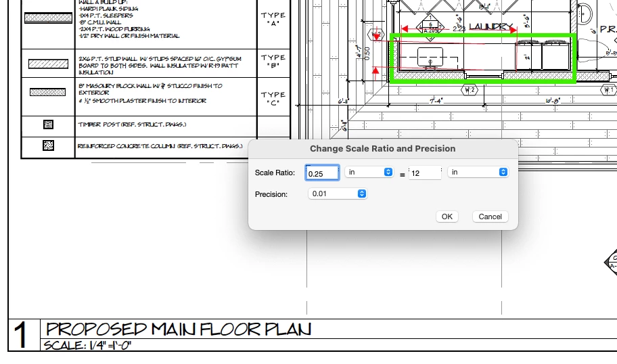Click the timber post legend symbol
Viewport: 617px width, 364px height.
(48, 124)
